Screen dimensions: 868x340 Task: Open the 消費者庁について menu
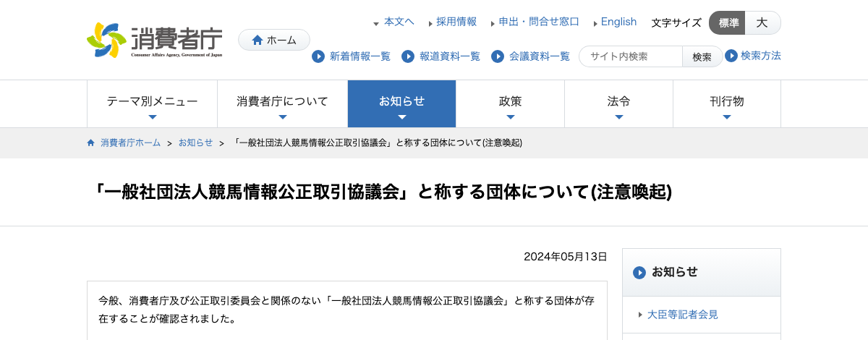(283, 104)
